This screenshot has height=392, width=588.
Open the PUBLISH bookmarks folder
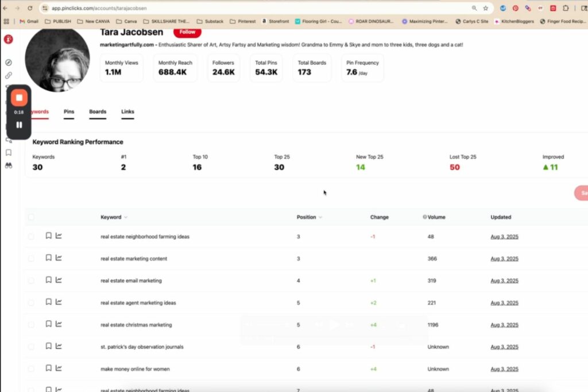click(x=58, y=21)
